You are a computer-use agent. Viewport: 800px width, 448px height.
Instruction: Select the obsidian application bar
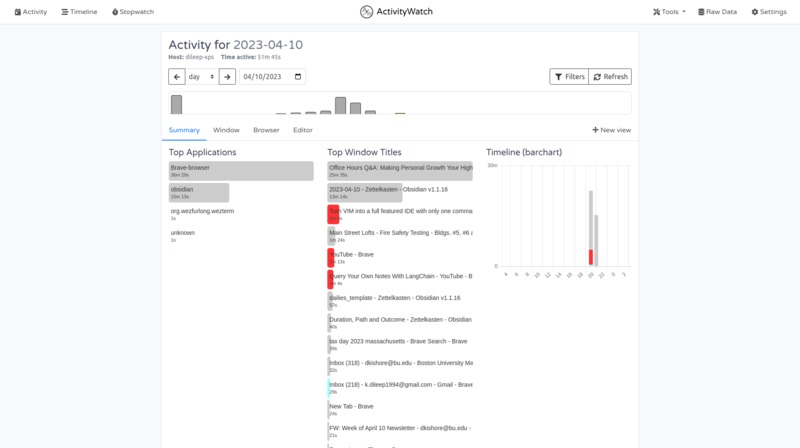pos(199,192)
